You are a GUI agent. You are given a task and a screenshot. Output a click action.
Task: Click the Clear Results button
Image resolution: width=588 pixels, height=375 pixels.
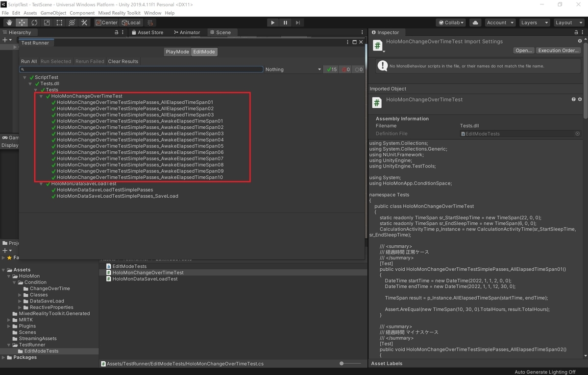coord(123,61)
